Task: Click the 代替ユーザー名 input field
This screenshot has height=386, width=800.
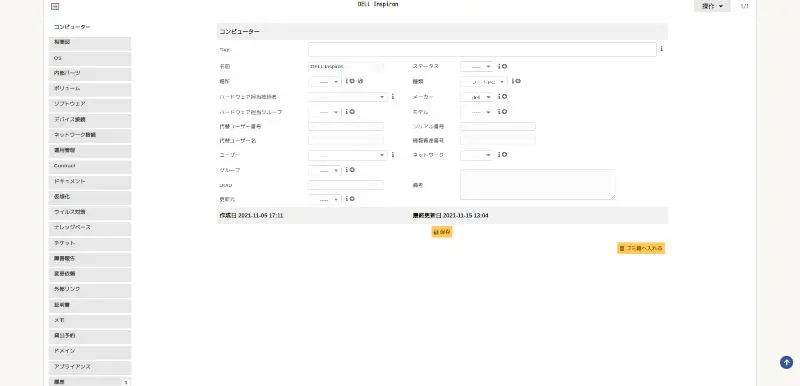Action: pos(346,140)
